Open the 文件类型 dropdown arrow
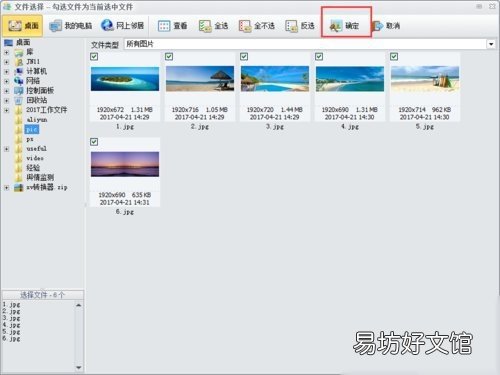500x375 pixels. click(x=491, y=44)
